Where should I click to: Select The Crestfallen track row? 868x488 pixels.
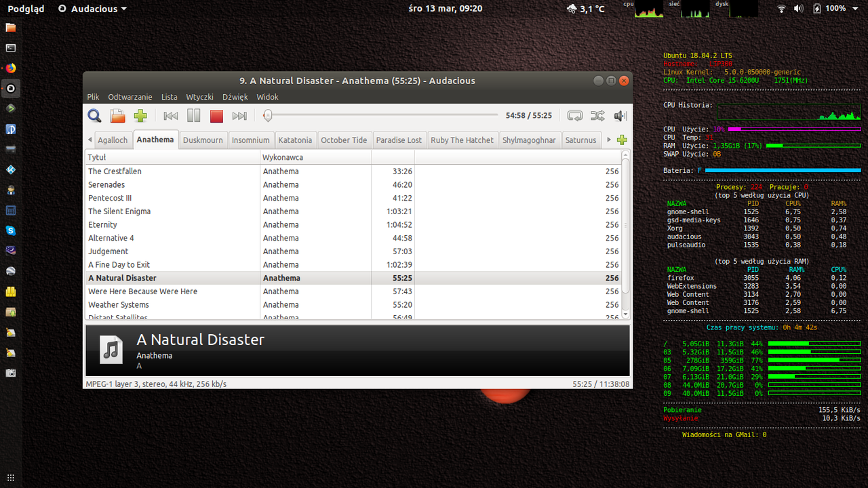point(353,171)
